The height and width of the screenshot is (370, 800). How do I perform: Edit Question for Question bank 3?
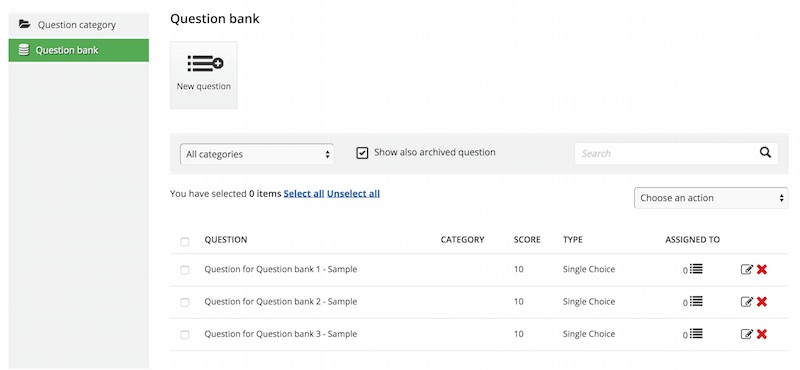pos(746,334)
